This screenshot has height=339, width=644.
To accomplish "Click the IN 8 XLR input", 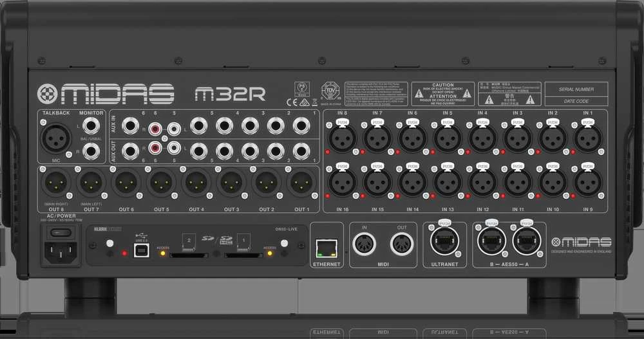I will pos(342,139).
